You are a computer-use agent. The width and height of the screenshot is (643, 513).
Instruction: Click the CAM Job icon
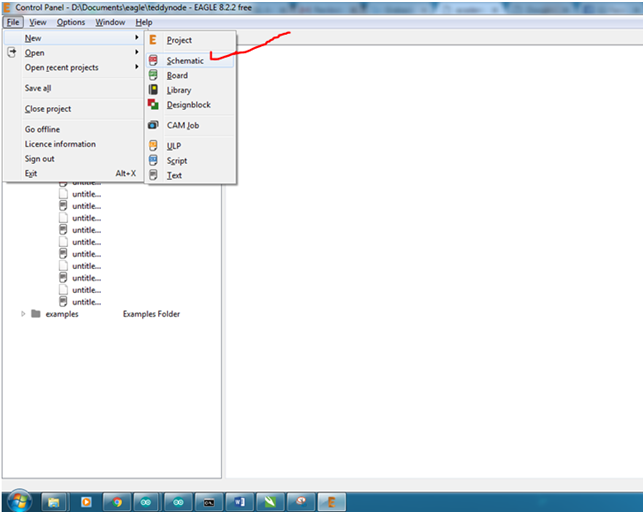click(153, 125)
